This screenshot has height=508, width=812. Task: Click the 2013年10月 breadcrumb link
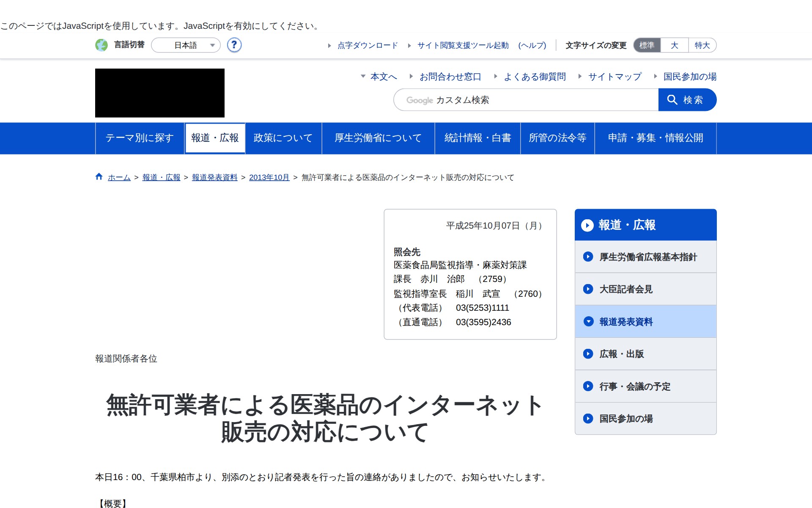tap(269, 177)
